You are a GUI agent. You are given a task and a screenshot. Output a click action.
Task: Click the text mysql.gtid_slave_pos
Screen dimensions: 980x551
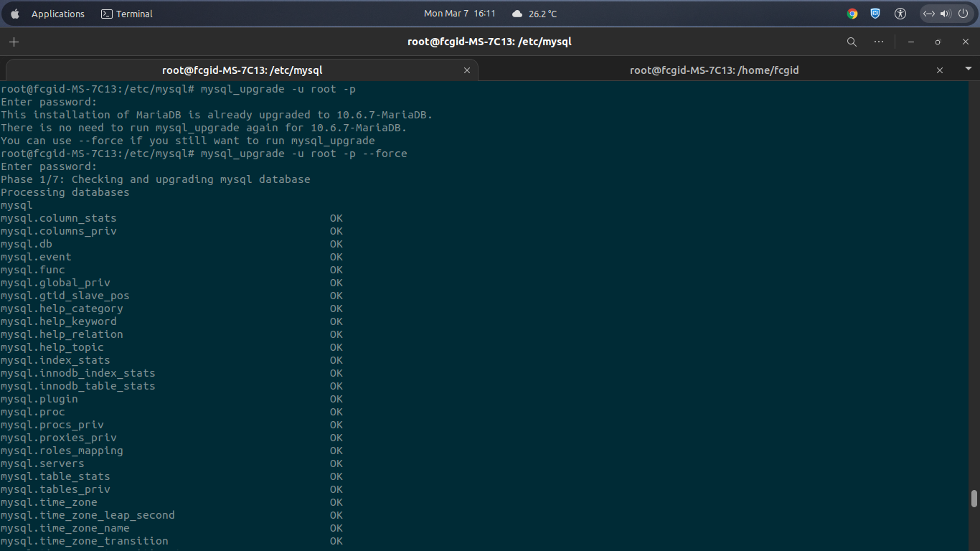click(x=65, y=296)
